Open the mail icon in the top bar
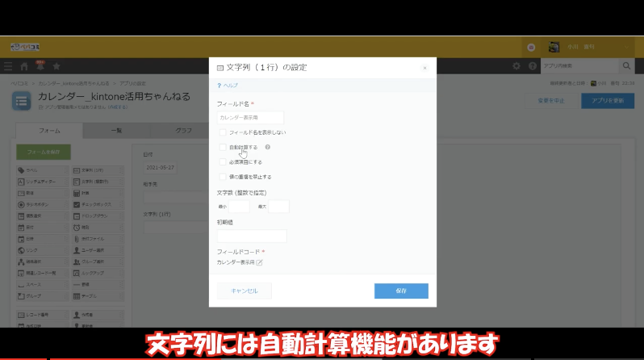This screenshot has height=360, width=644. [531, 47]
